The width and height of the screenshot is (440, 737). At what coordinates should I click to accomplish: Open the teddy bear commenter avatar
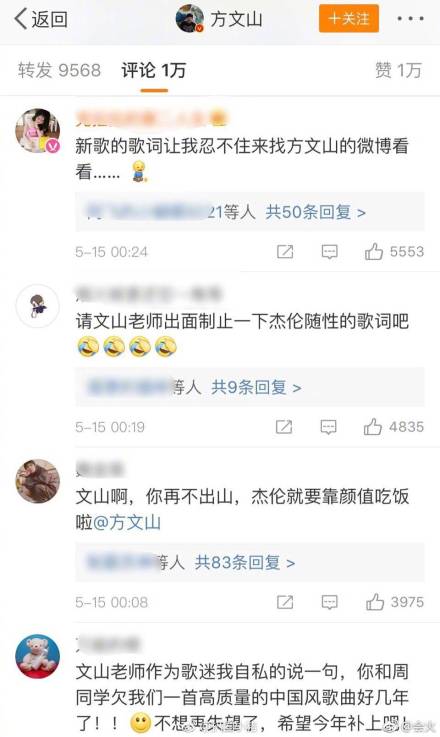[x=38, y=657]
